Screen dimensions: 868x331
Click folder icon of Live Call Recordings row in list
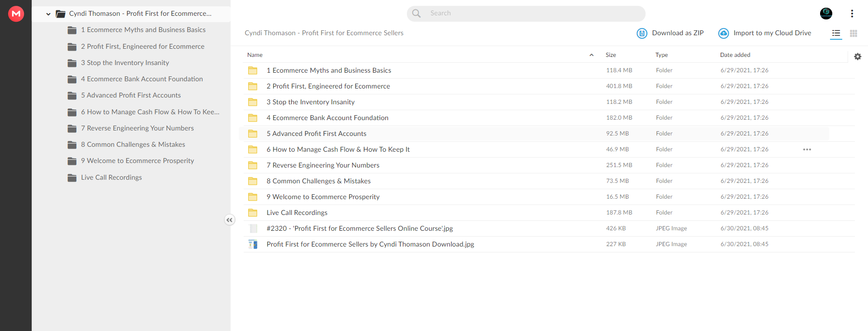coord(253,213)
